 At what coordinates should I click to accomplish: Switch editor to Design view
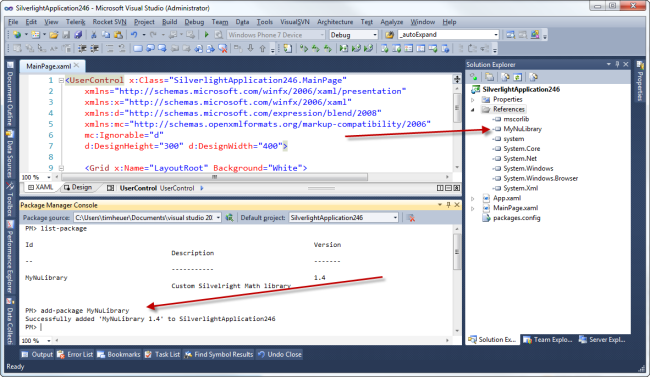click(78, 187)
